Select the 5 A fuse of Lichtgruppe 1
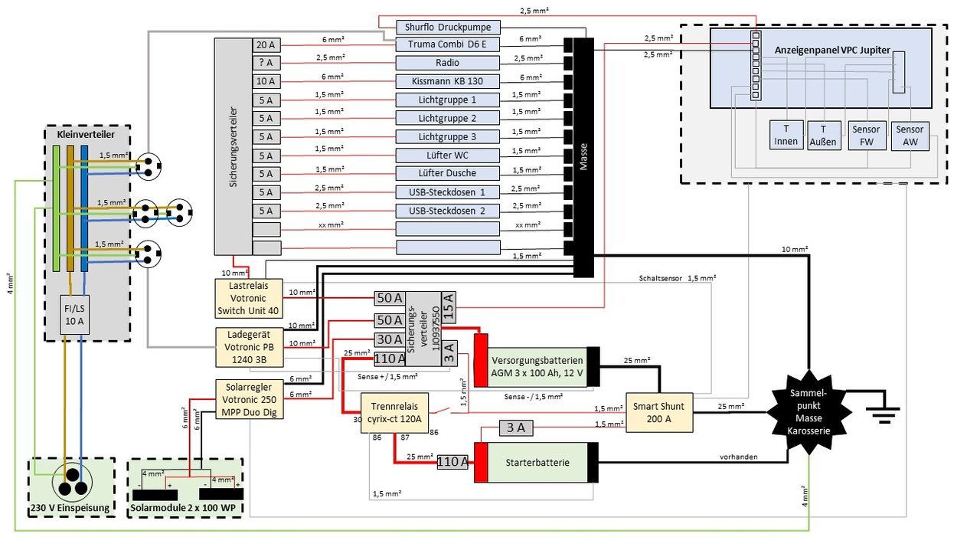 point(266,100)
